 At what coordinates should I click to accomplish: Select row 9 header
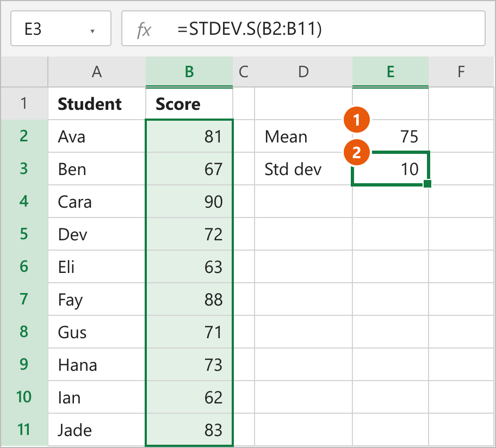[24, 364]
